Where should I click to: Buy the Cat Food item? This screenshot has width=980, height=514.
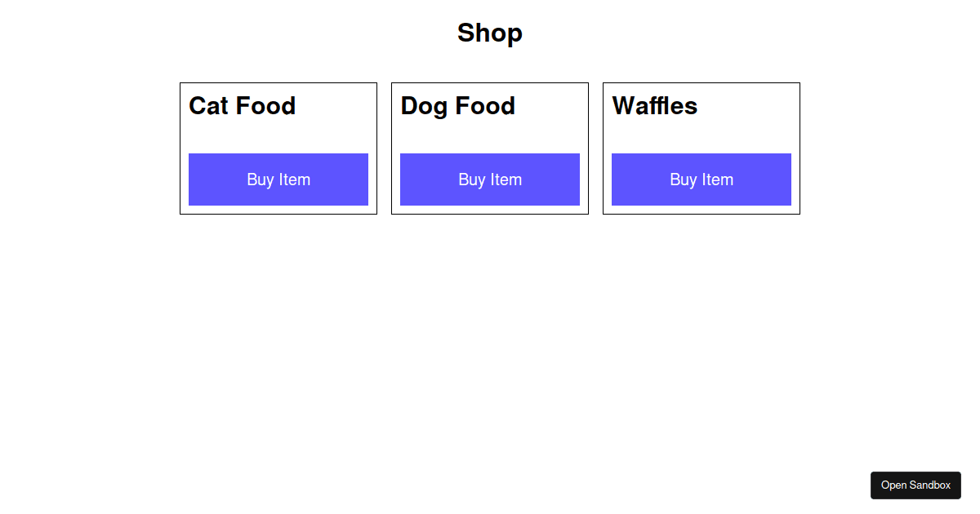coord(278,179)
